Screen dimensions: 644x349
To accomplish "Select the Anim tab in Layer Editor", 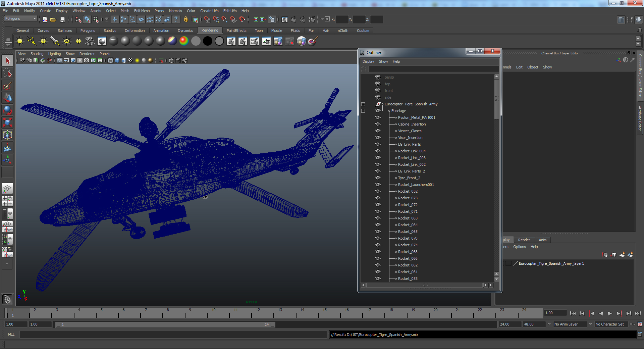I will click(542, 240).
